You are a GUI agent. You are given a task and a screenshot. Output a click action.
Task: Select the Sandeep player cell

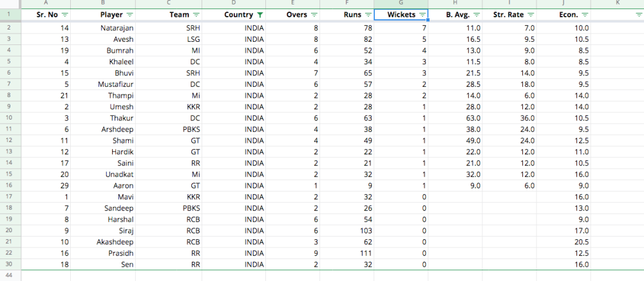[x=102, y=208]
